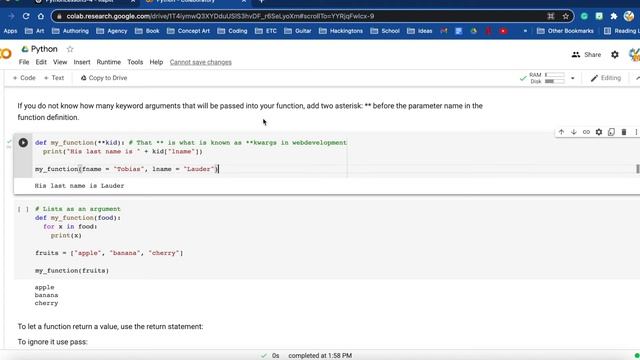
Task: Click the icon left of the bookmark star
Action: [x=551, y=16]
